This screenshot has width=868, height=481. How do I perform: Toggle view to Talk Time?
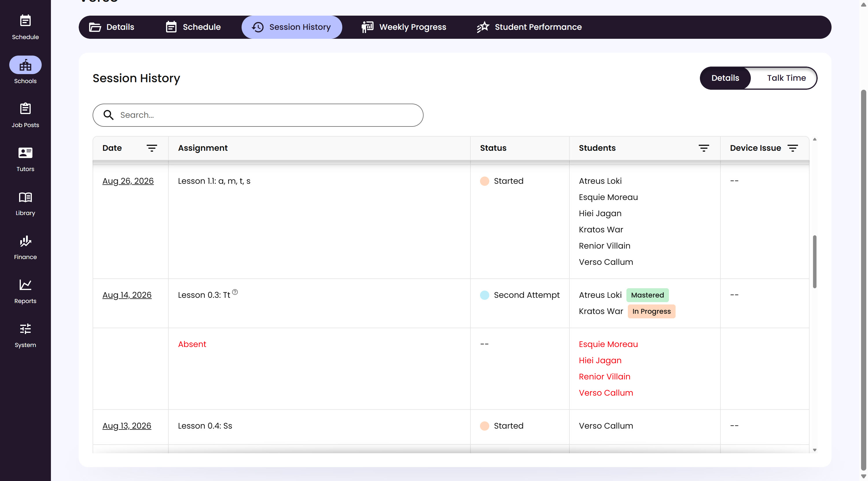(x=786, y=78)
